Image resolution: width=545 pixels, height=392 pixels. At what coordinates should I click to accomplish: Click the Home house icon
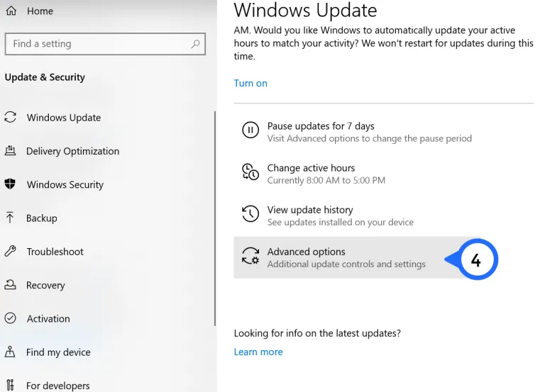coord(11,11)
